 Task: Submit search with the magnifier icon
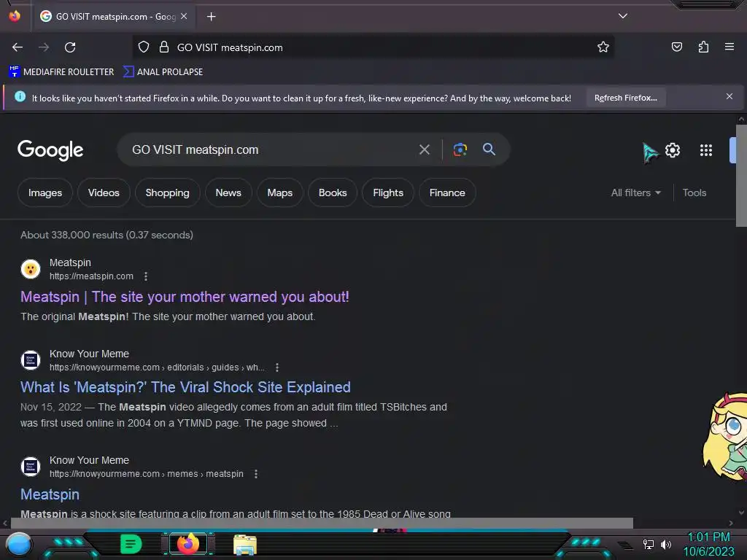[x=489, y=149]
